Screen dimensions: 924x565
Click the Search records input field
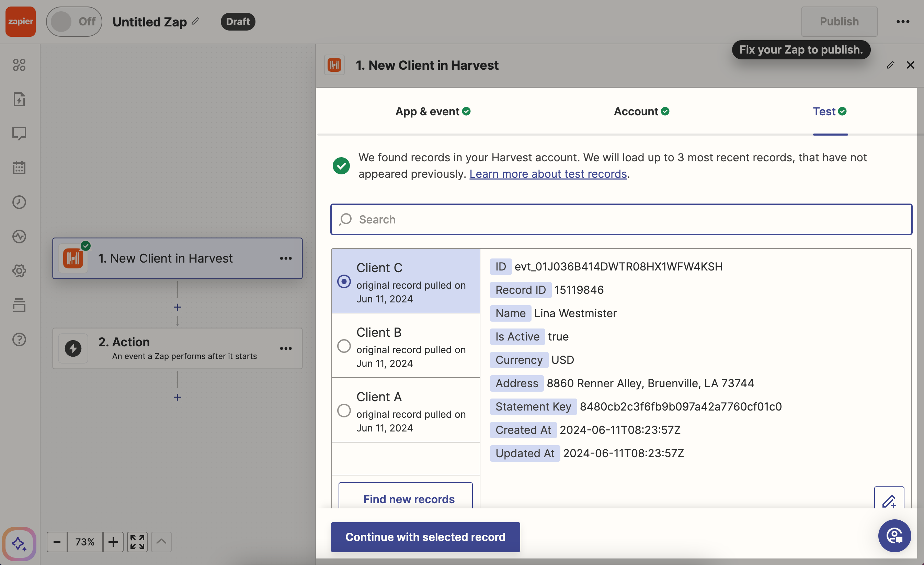tap(621, 219)
